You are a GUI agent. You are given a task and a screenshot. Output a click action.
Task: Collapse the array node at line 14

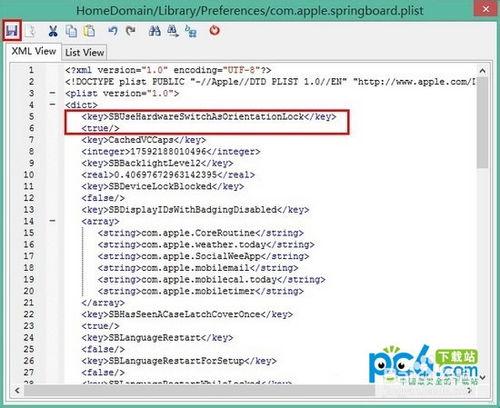tap(52, 221)
